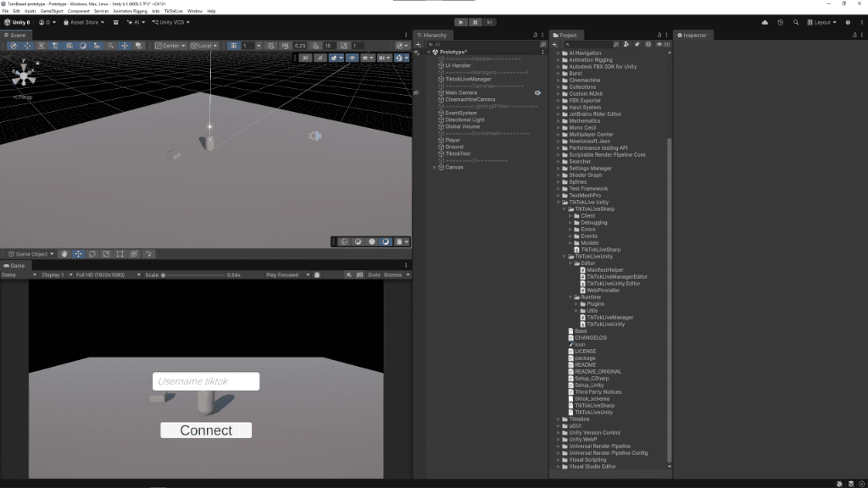Collapse the TikTokLive Unity package folder
Viewport: 868px width, 488px height.
click(559, 202)
